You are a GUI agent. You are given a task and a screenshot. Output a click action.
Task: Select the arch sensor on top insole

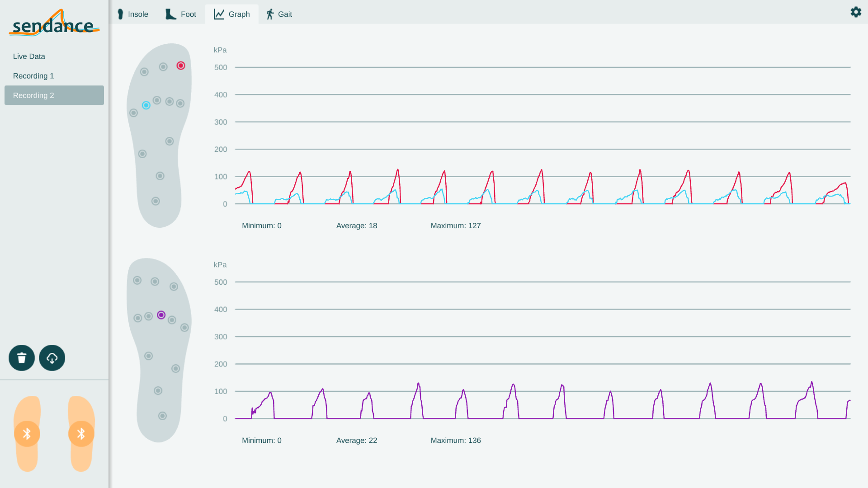coord(170,141)
